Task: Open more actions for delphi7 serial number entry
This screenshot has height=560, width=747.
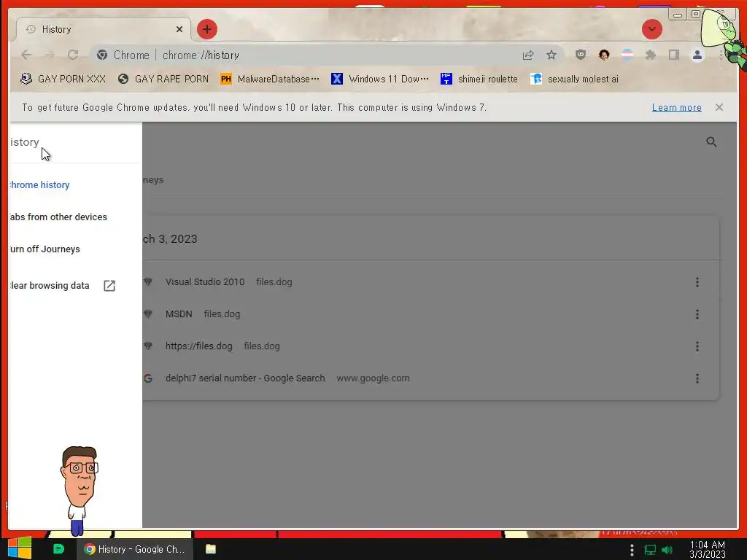Action: point(697,378)
